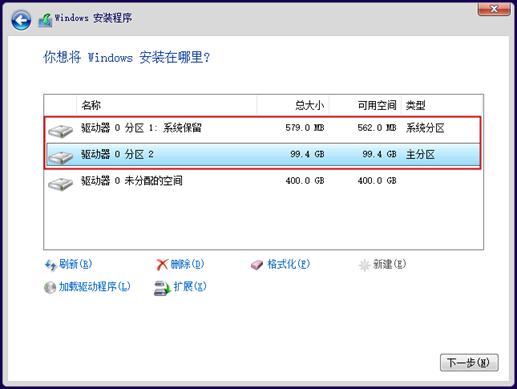The image size is (517, 389).
Task: Click the 扩展 drive with green arrow icon
Action: point(162,288)
